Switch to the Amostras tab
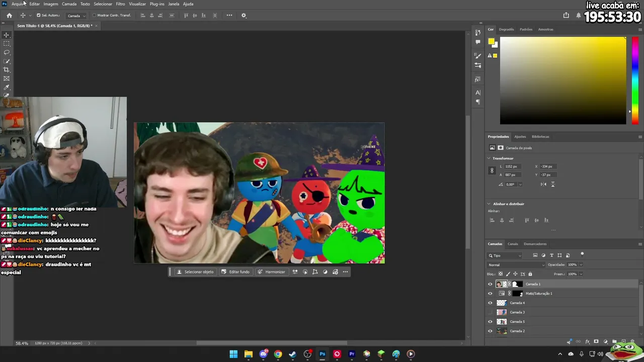The width and height of the screenshot is (644, 362). pos(546,29)
